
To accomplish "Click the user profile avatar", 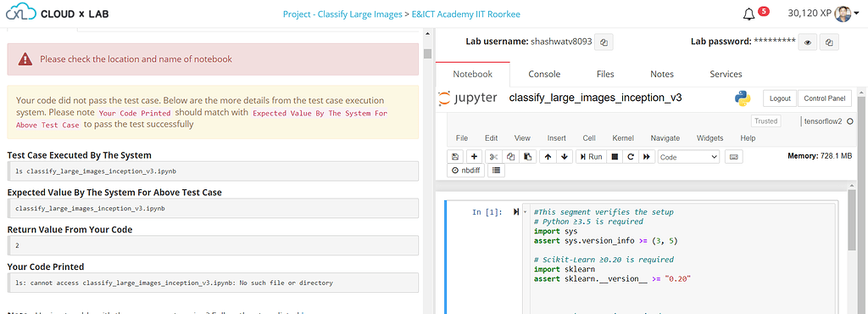I will click(x=842, y=14).
